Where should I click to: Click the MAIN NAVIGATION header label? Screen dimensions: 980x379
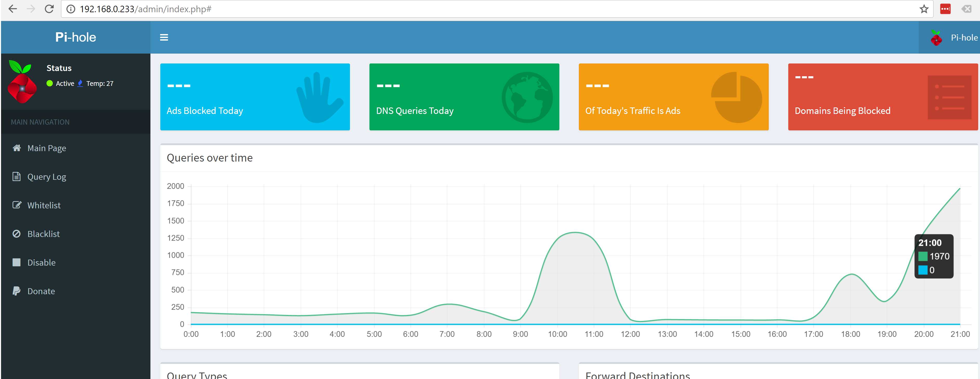[x=40, y=122]
